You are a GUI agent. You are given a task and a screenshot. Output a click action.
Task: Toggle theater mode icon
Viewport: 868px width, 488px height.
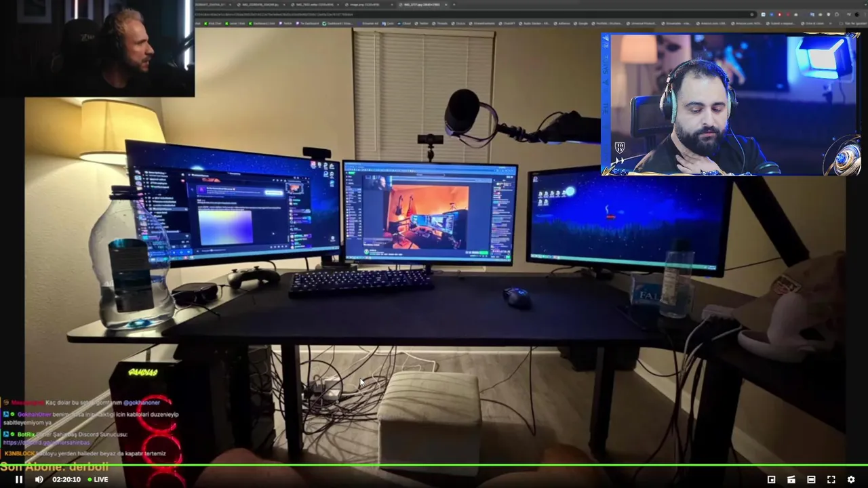coord(811,479)
